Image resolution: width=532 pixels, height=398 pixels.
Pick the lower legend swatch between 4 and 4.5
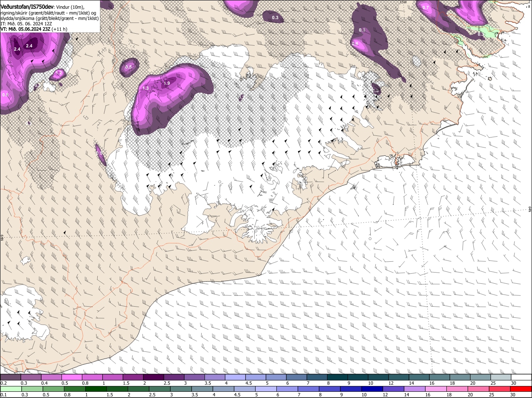[x=223, y=389]
